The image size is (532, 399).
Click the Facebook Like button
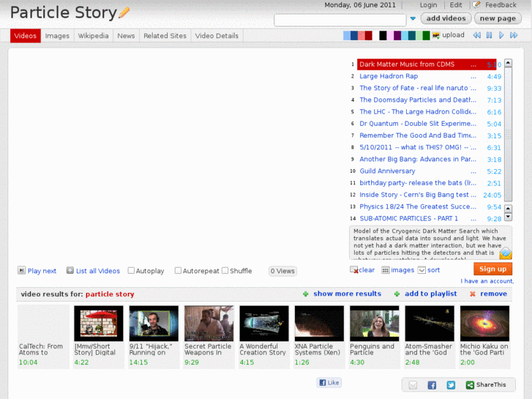(x=329, y=383)
